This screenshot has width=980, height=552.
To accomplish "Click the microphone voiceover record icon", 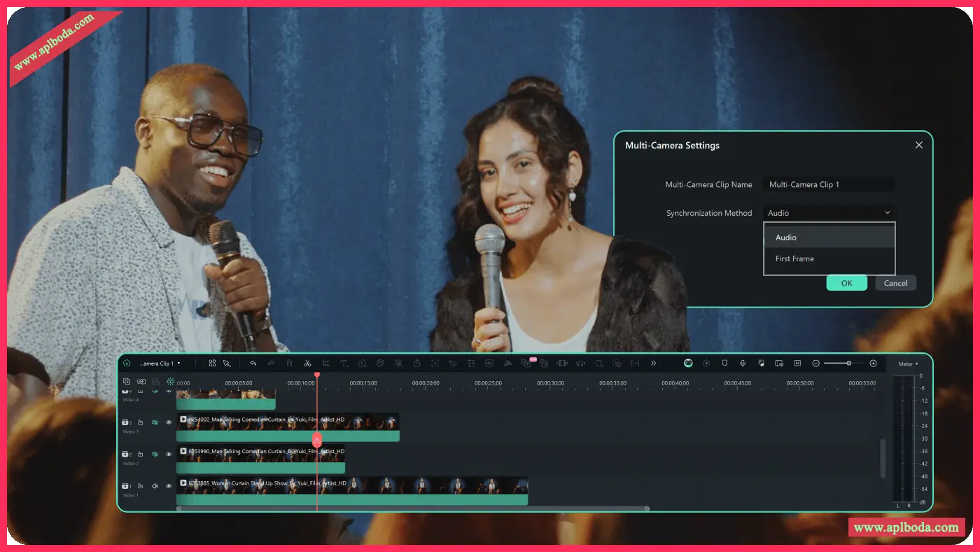I will click(743, 364).
